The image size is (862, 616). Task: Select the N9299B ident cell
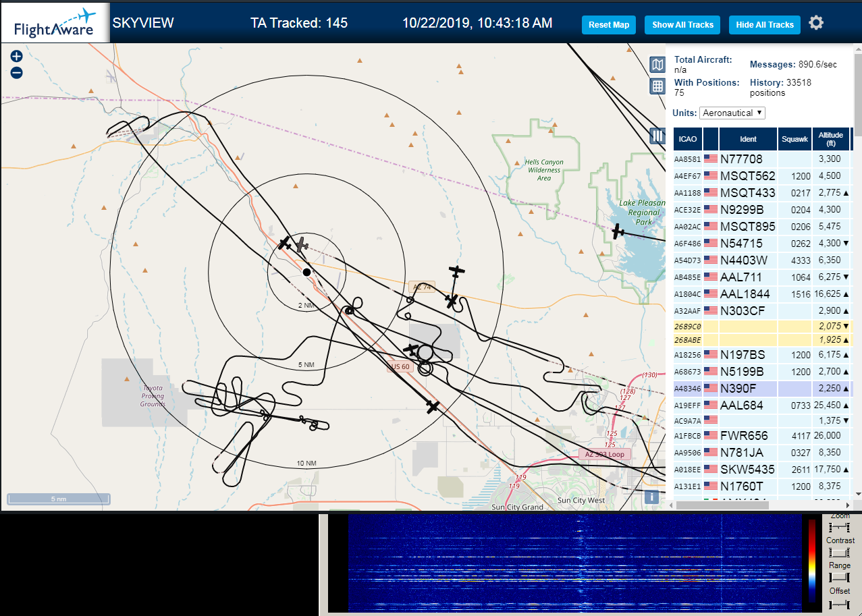click(748, 210)
